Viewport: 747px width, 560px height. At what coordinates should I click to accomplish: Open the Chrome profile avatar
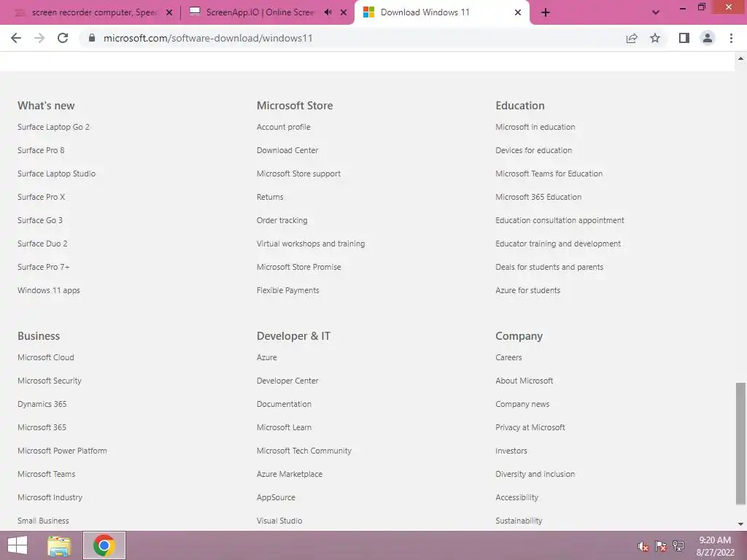(x=708, y=38)
